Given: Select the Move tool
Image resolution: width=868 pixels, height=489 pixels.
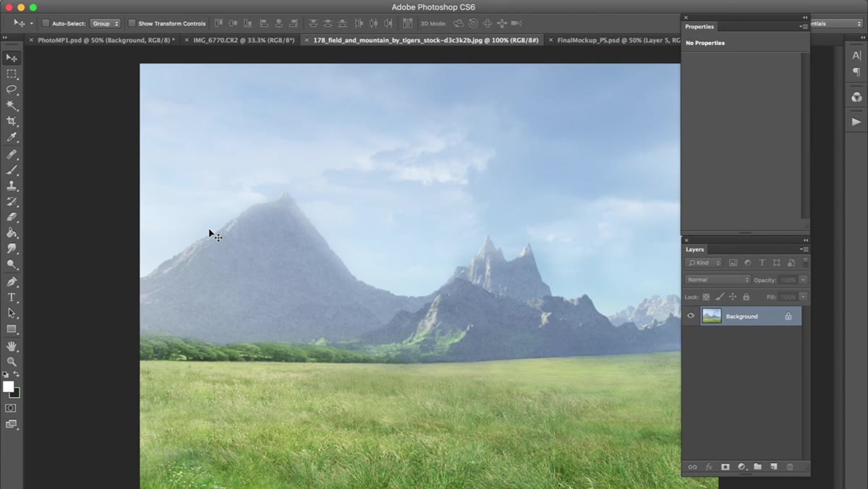Looking at the screenshot, I should [x=12, y=58].
